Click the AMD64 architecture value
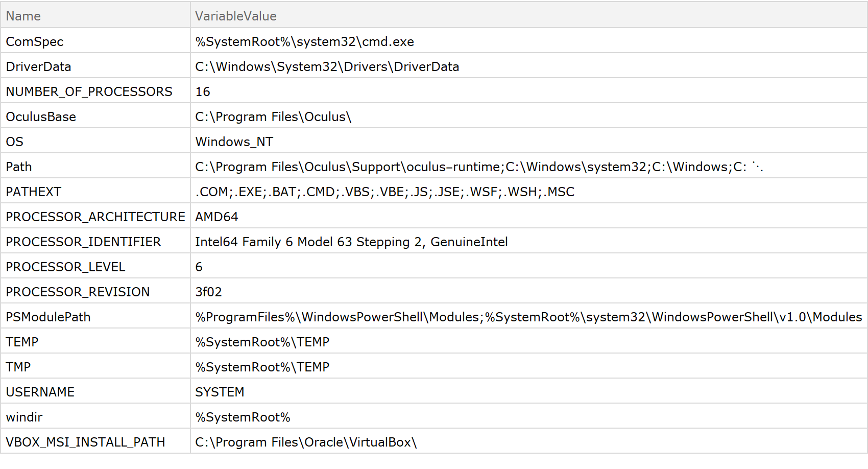868x469 pixels. (216, 217)
